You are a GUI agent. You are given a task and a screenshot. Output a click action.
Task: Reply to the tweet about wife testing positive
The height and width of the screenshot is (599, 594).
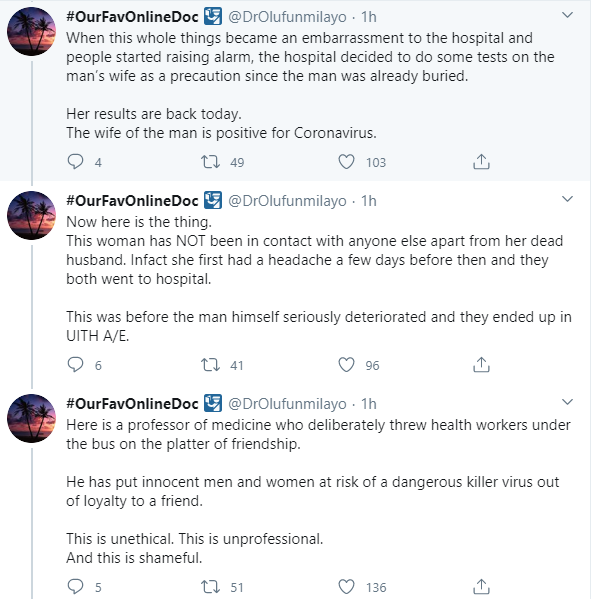75,162
